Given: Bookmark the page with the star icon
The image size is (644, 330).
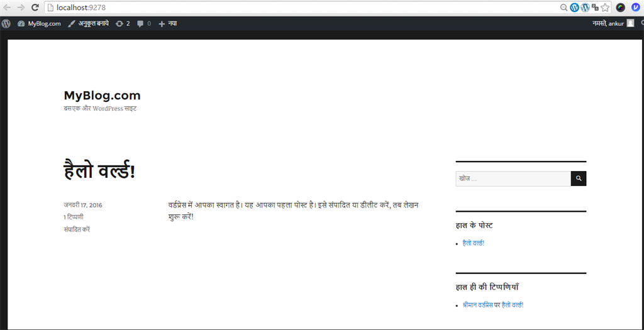Looking at the screenshot, I should point(605,8).
